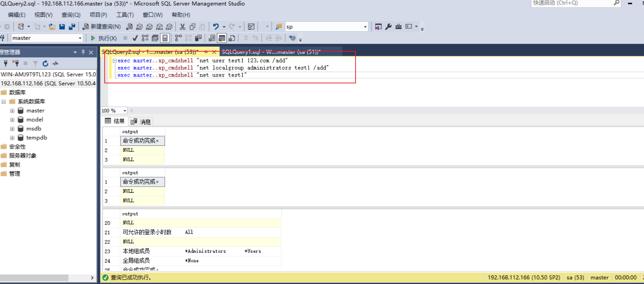This screenshot has width=644, height=284.
Task: Click the Cut scissors icon
Action: 182,27
